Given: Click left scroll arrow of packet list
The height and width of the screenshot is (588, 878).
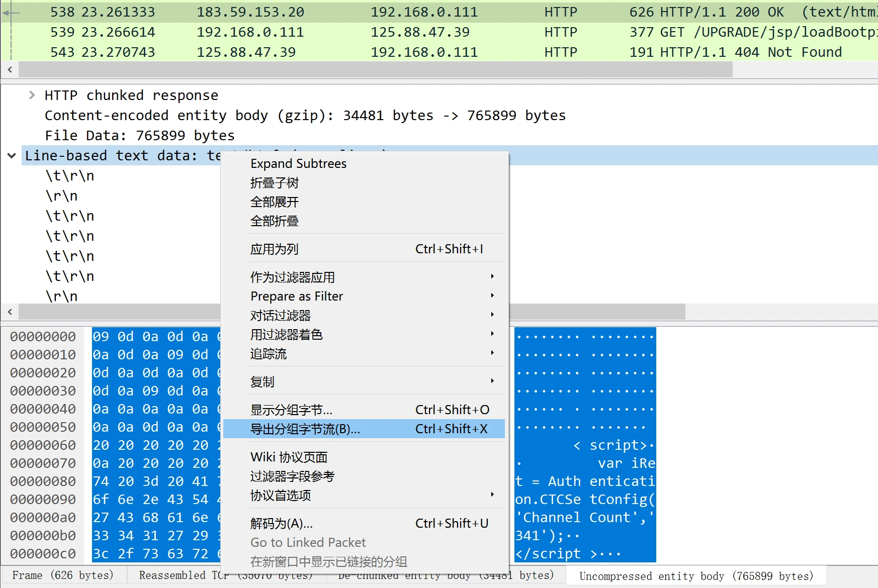Looking at the screenshot, I should pyautogui.click(x=10, y=70).
